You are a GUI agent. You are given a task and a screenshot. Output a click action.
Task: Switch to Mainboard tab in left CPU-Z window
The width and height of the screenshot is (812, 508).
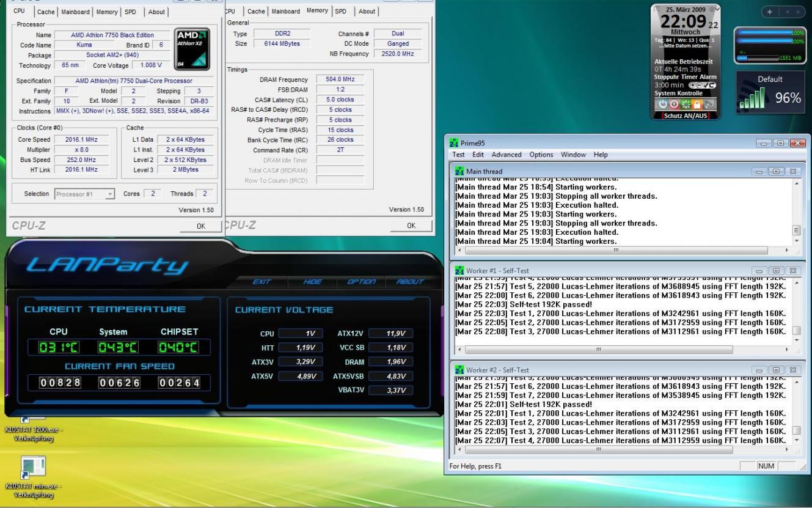tap(75, 12)
